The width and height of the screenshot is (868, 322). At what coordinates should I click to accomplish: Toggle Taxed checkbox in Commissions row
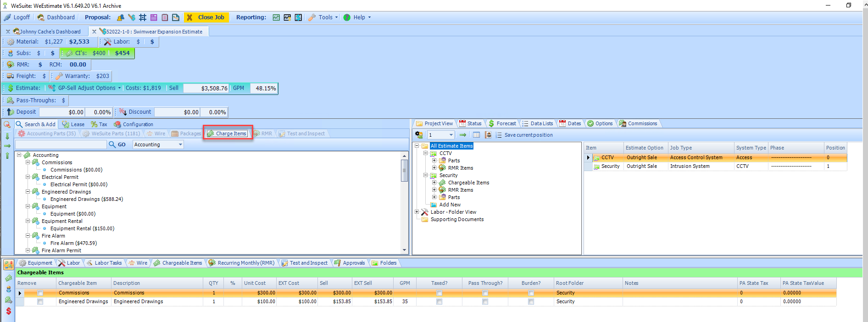[440, 293]
